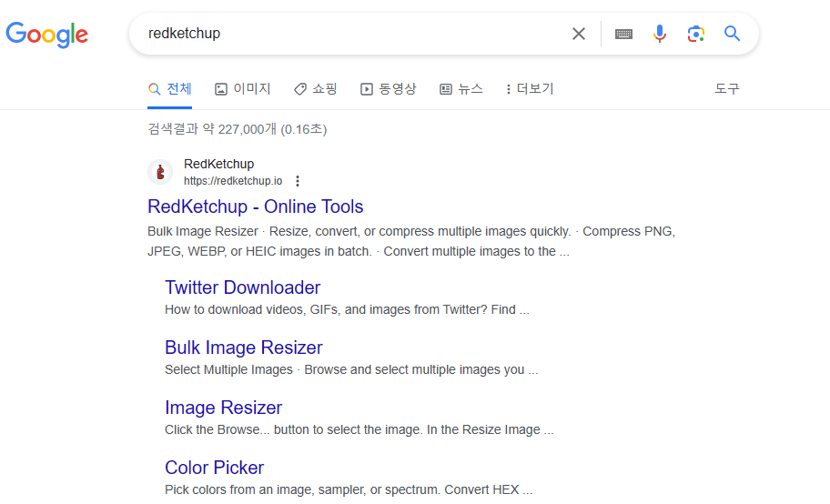
Task: Open the on-screen keyboard icon
Action: 623,34
